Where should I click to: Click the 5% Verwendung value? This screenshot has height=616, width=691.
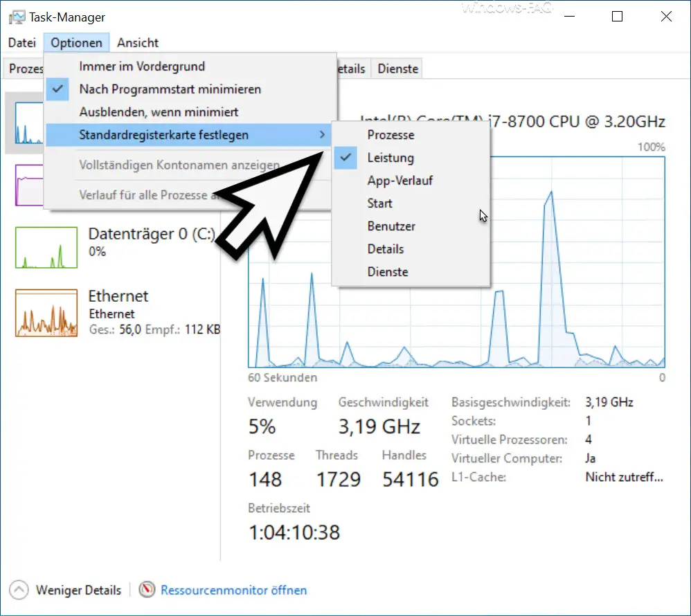click(x=262, y=426)
